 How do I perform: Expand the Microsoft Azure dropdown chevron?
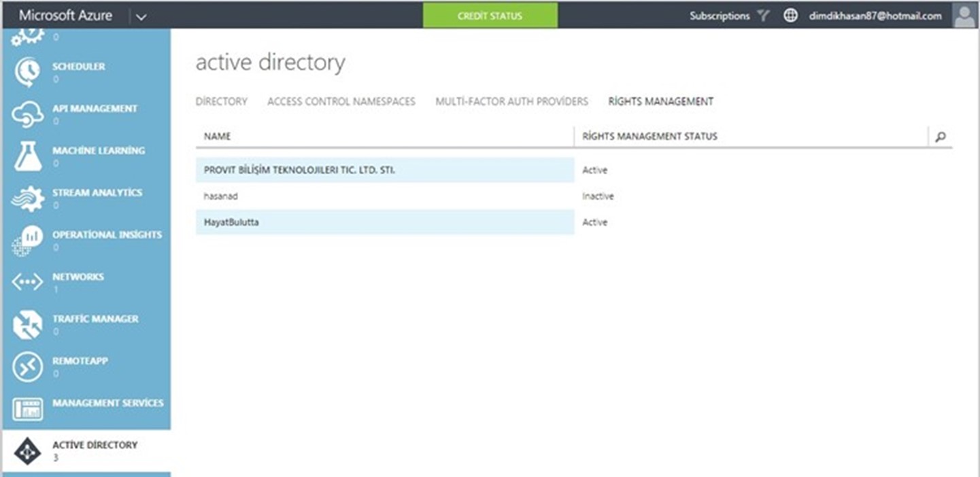point(141,16)
